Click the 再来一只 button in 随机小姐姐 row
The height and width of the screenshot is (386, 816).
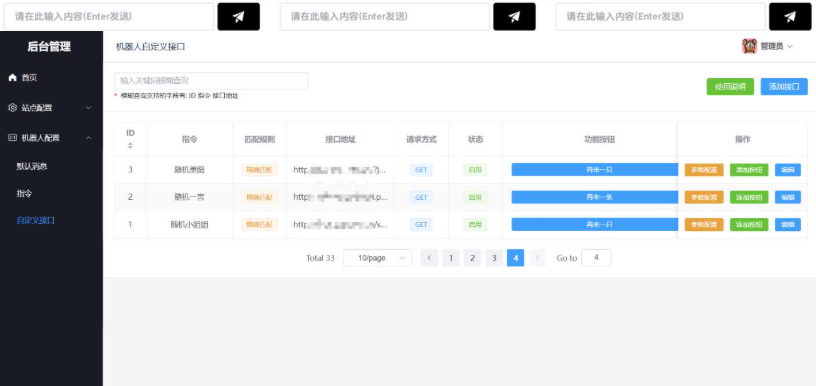pos(595,225)
